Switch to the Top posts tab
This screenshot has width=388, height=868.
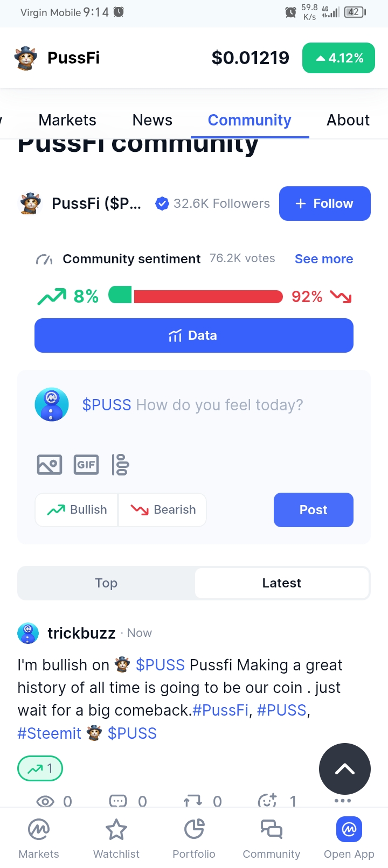(x=106, y=583)
